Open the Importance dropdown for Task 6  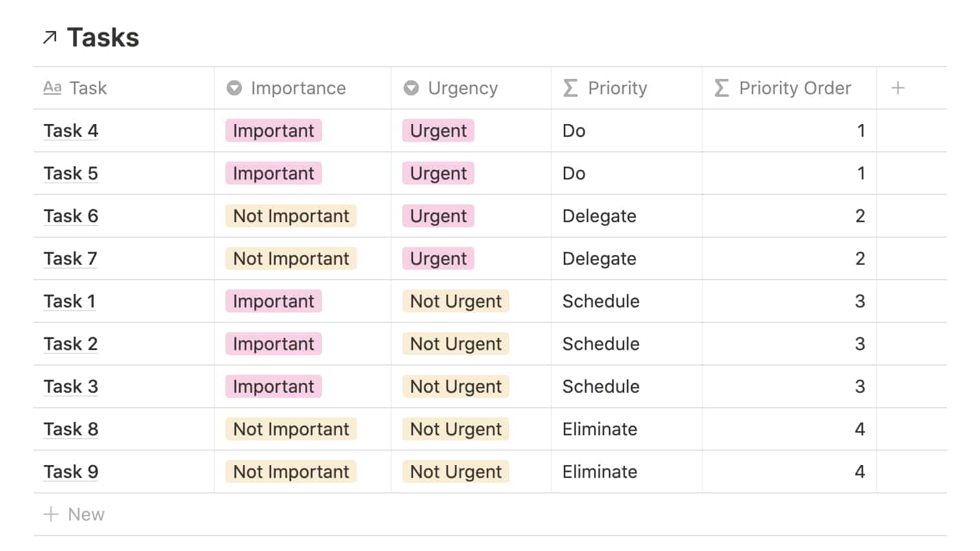click(291, 216)
